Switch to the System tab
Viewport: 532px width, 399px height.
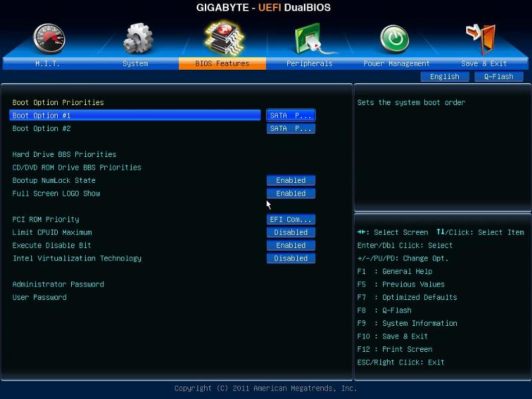(135, 63)
